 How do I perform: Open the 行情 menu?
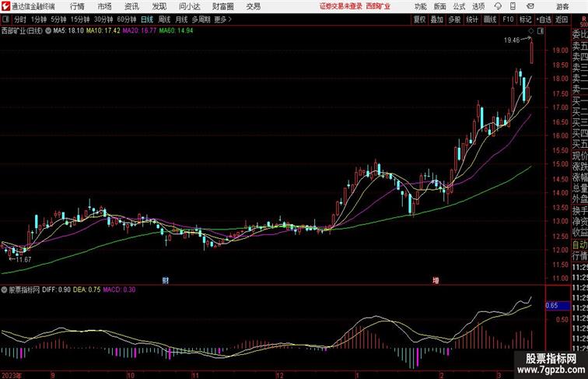pyautogui.click(x=77, y=6)
